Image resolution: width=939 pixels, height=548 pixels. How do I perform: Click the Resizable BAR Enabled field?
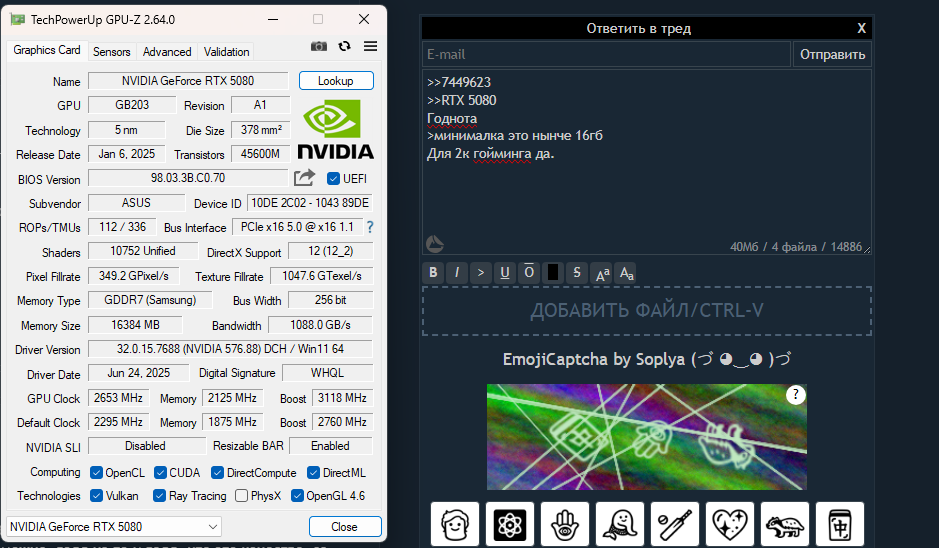click(x=331, y=446)
